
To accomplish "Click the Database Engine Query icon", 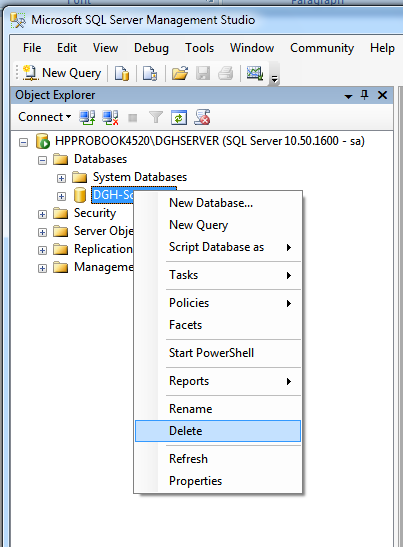I will tap(122, 73).
